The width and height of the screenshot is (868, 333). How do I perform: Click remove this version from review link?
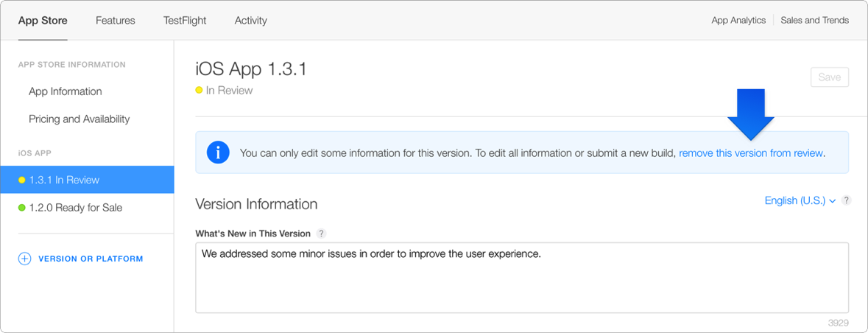coord(751,153)
